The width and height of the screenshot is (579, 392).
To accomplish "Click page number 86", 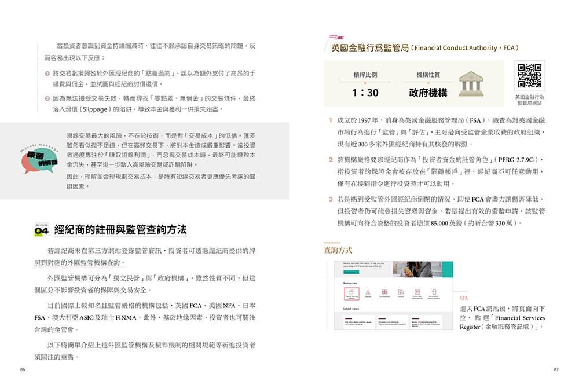I will (x=23, y=369).
